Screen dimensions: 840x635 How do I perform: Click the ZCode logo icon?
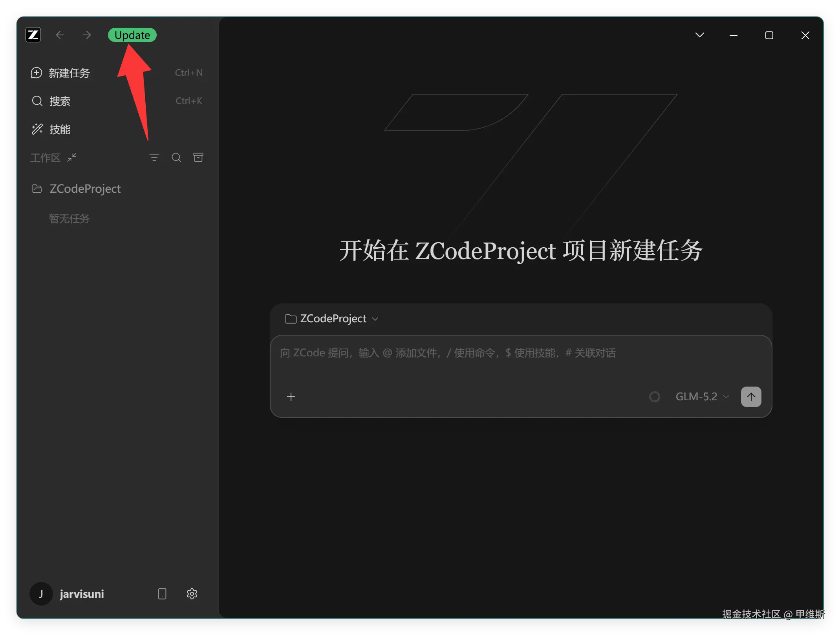pyautogui.click(x=33, y=35)
